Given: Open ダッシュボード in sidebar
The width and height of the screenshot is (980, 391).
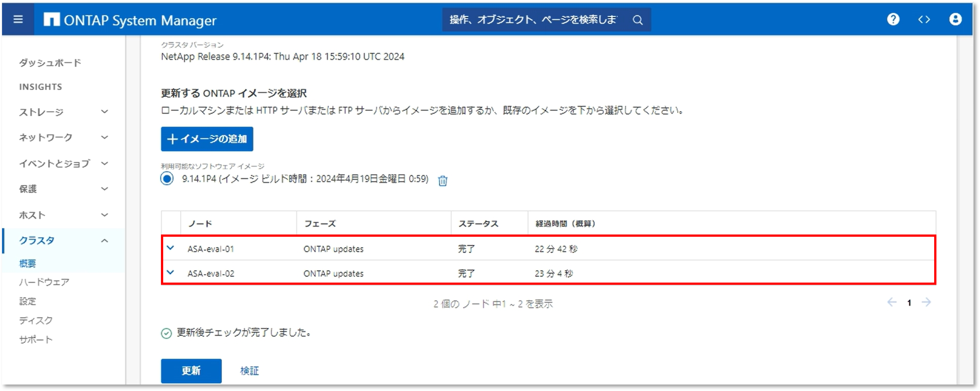Looking at the screenshot, I should click(50, 63).
